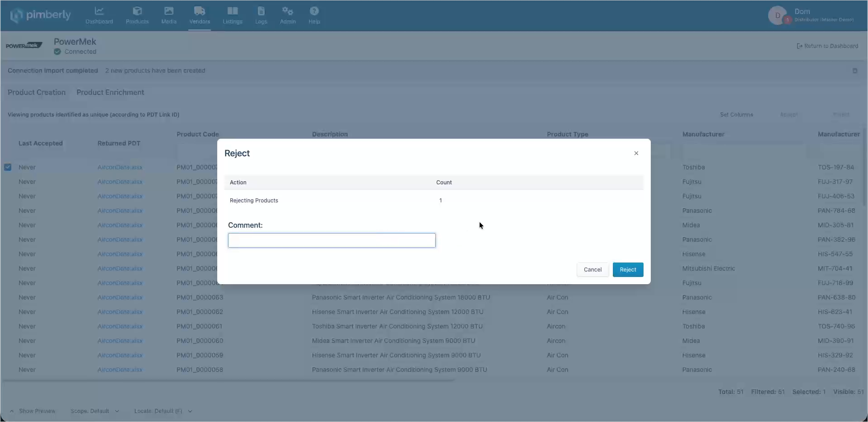Cancel the Reject dialog

(593, 270)
